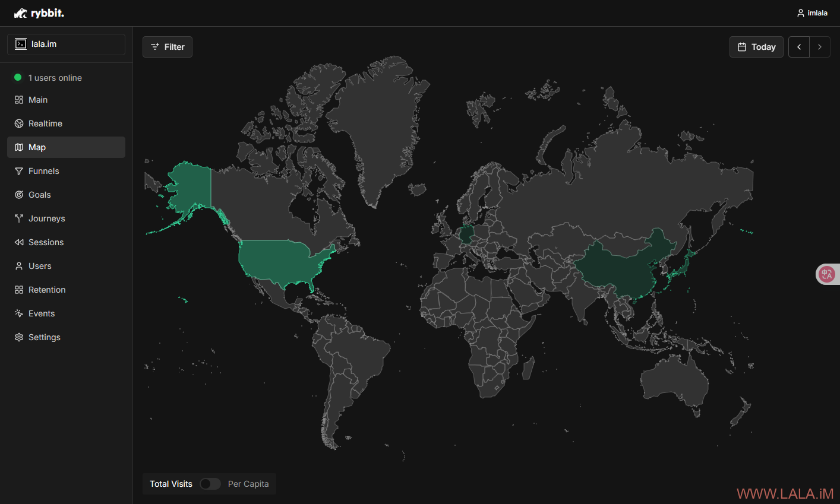Click the Events sparkle icon
Image resolution: width=840 pixels, height=504 pixels.
[x=19, y=313]
